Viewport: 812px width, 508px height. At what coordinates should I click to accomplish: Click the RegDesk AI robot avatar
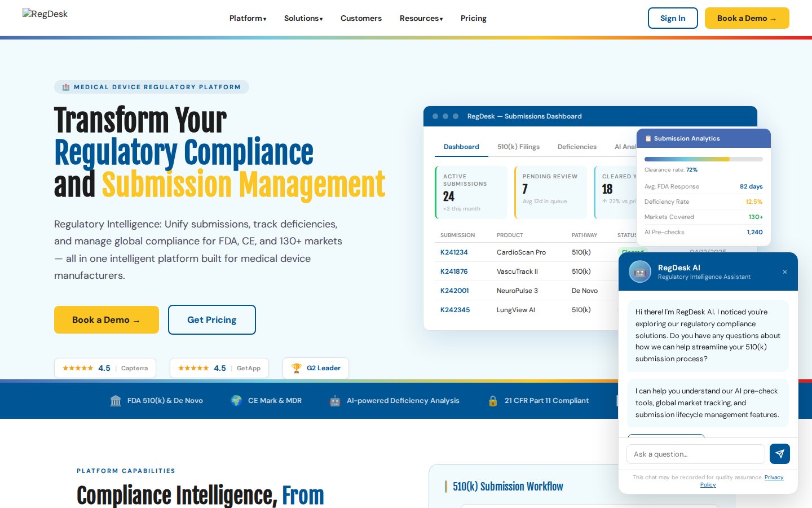640,271
